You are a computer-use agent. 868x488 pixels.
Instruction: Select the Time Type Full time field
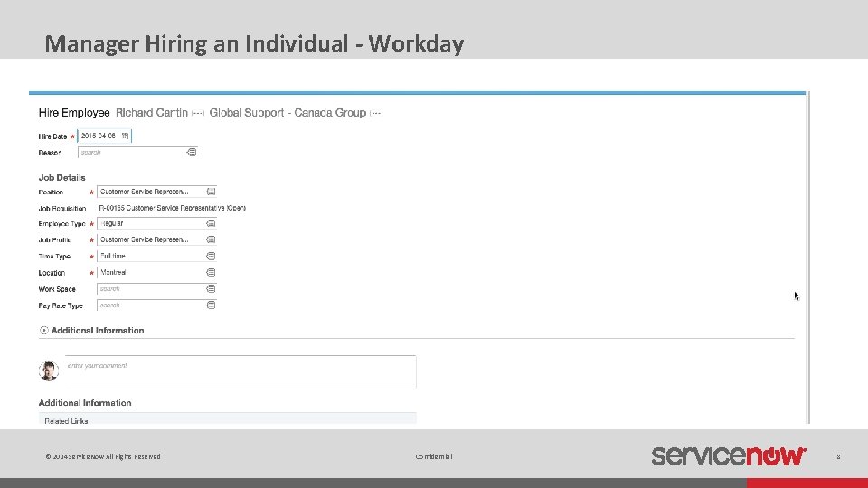tap(156, 256)
